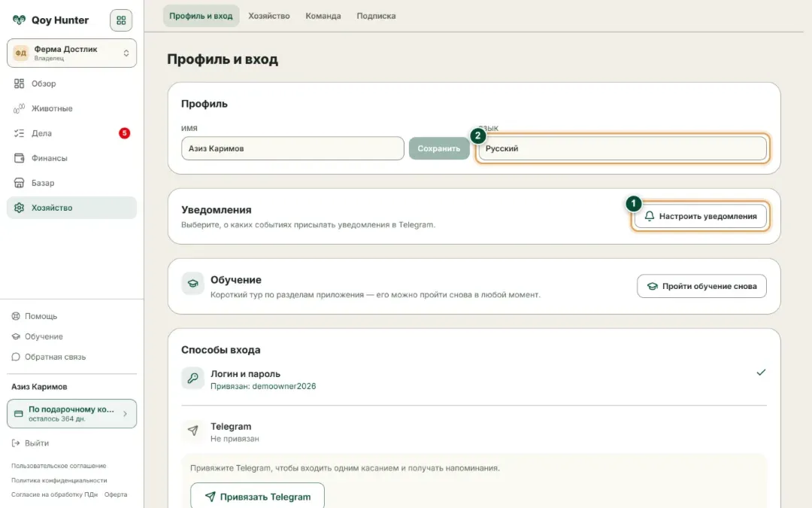812x508 pixels.
Task: Click the Способы входа section heading
Action: coord(220,350)
